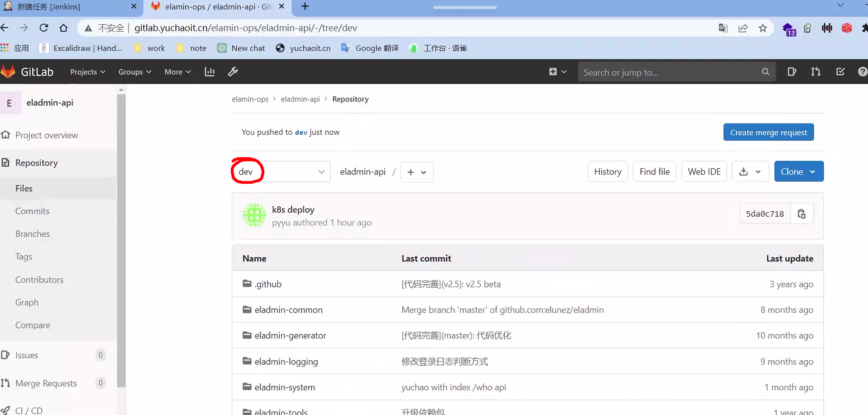Click the browser reload icon

[x=44, y=28]
